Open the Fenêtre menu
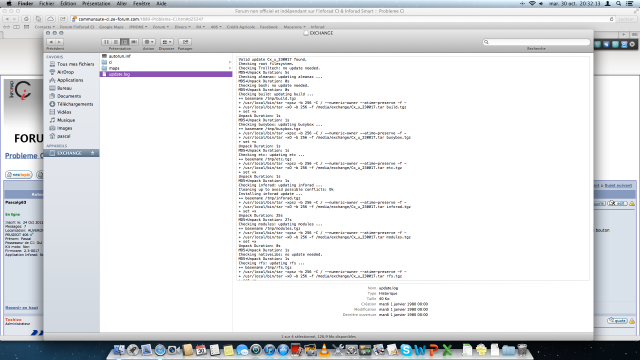Image resolution: width=640 pixels, height=360 pixels. (x=142, y=4)
